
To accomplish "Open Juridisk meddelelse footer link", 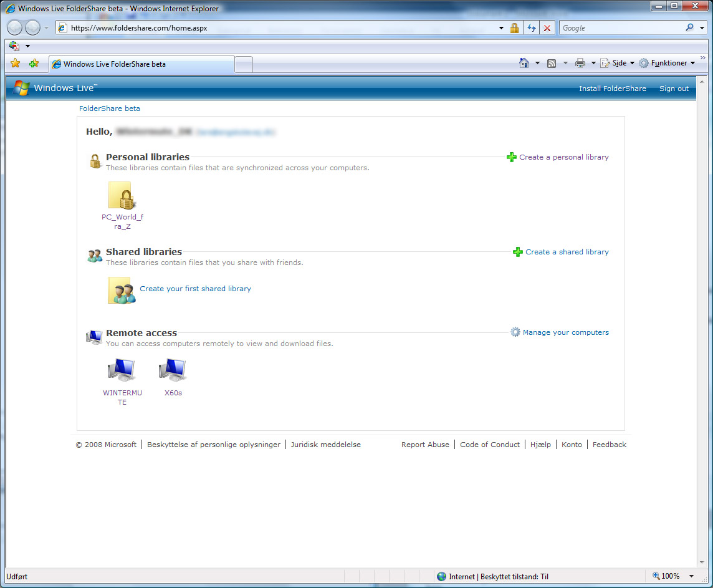I will click(325, 445).
